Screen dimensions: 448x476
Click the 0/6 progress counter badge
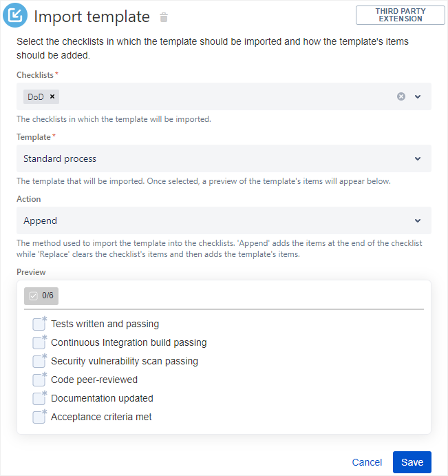coord(41,296)
